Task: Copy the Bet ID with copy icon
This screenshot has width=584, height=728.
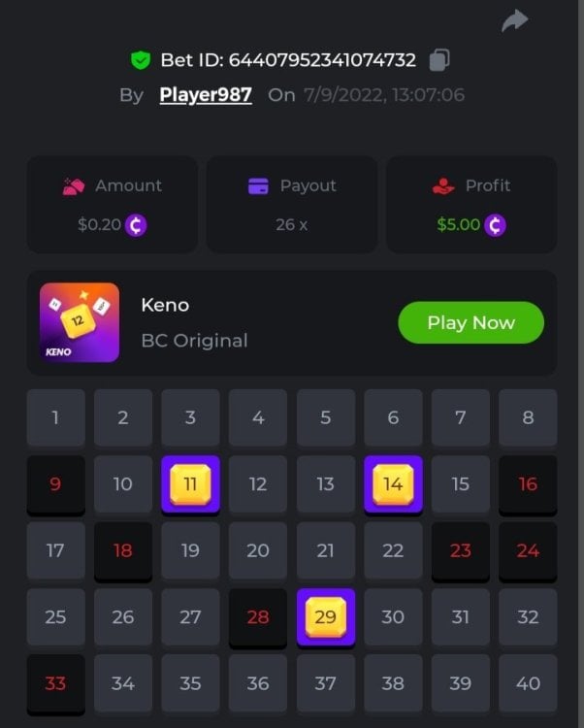Action: (439, 60)
